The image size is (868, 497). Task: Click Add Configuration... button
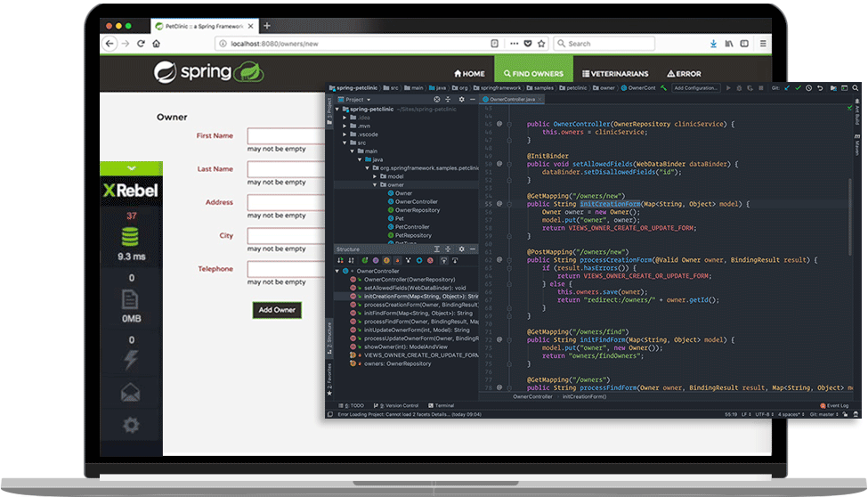(x=696, y=88)
